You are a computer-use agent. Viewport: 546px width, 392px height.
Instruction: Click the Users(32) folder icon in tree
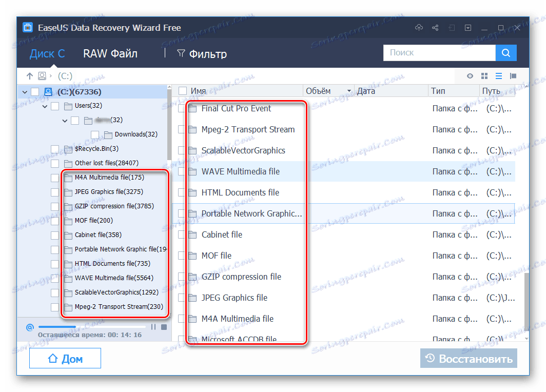click(x=68, y=106)
